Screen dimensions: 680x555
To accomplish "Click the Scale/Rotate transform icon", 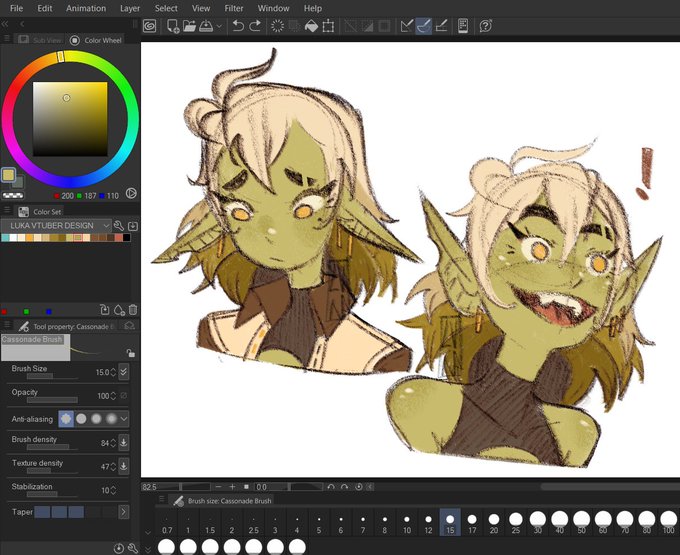I will pyautogui.click(x=328, y=26).
